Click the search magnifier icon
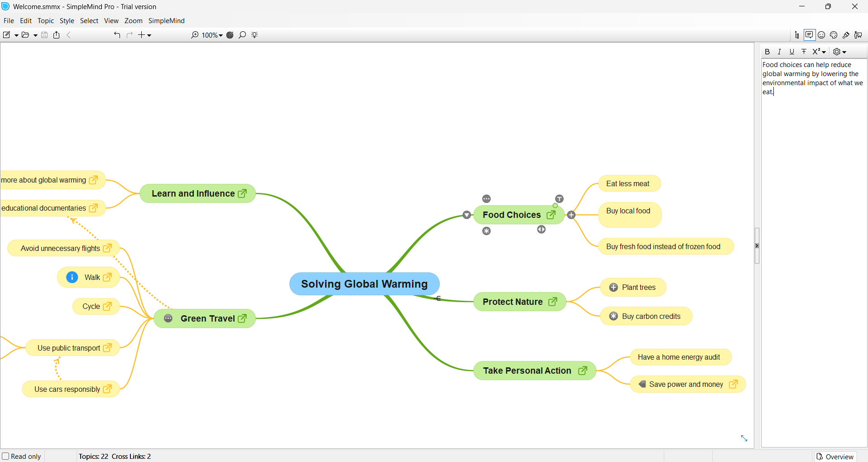Image resolution: width=868 pixels, height=462 pixels. [242, 35]
